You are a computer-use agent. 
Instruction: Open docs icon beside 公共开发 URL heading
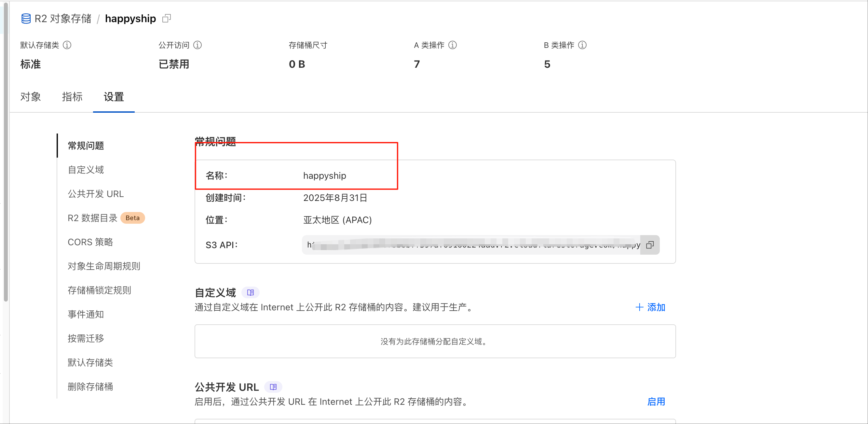[x=273, y=387]
